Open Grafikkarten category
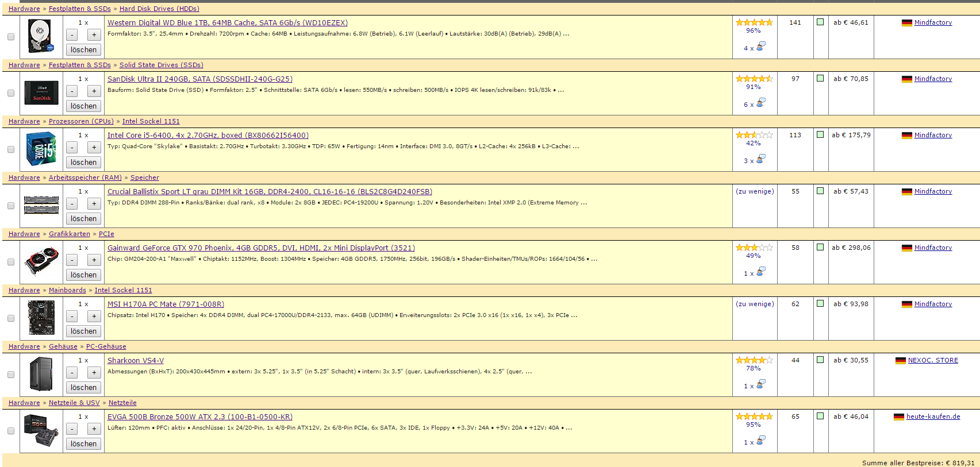This screenshot has width=980, height=467. [70, 234]
